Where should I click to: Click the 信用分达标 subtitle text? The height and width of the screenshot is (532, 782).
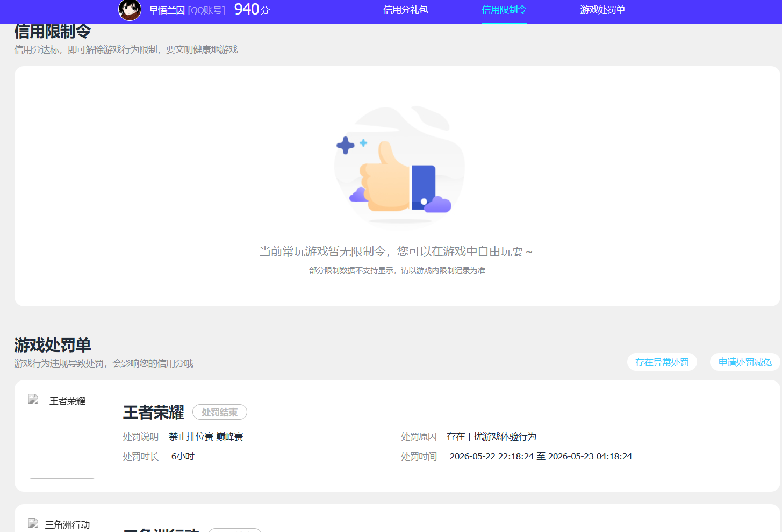(126, 49)
